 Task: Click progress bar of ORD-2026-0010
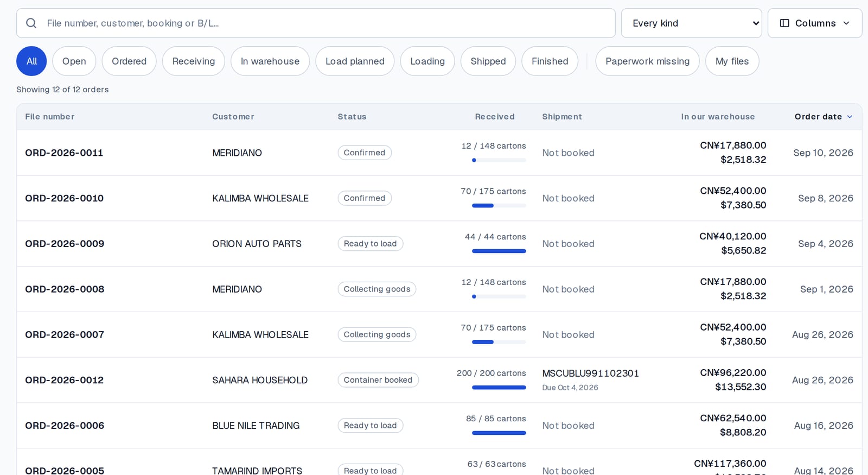tap(499, 206)
